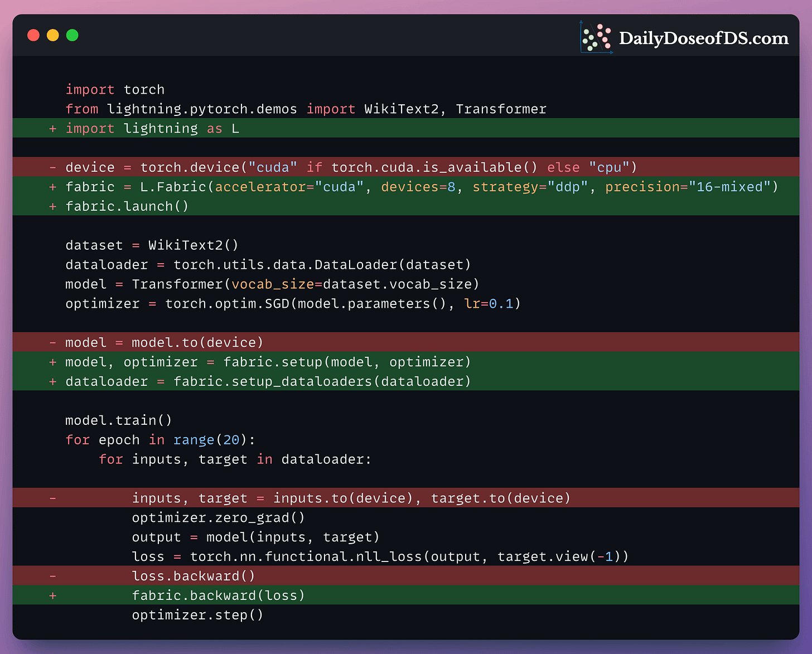Click the '-' marker on the removed device line
Viewport: 812px width, 654px height.
tap(52, 167)
